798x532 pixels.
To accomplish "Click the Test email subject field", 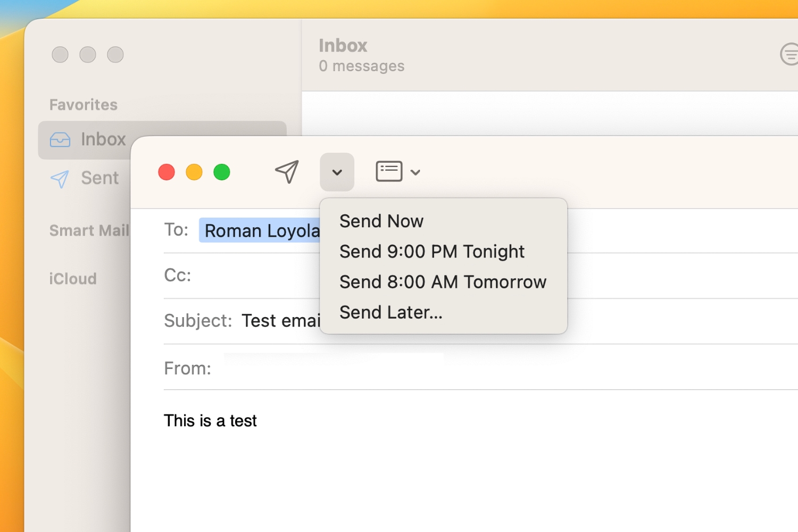I will (282, 320).
